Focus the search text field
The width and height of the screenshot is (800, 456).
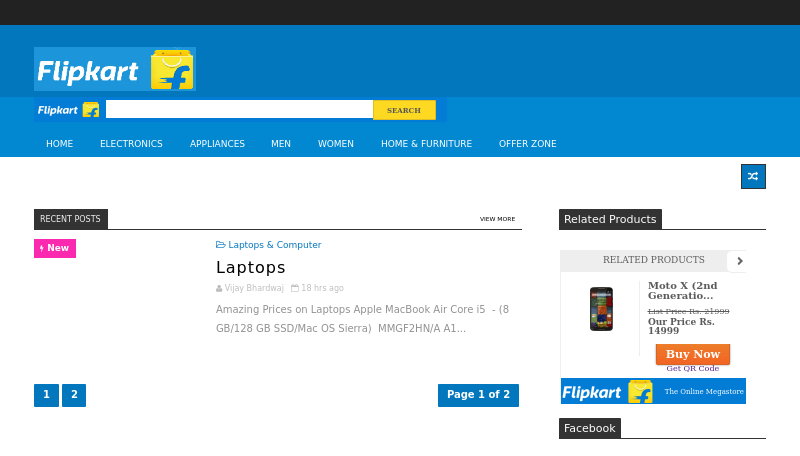coord(239,109)
